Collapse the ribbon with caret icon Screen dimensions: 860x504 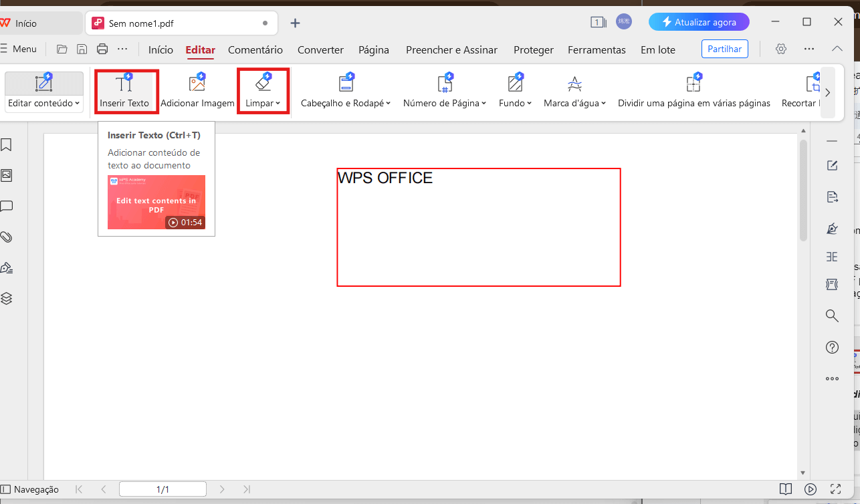pos(837,49)
